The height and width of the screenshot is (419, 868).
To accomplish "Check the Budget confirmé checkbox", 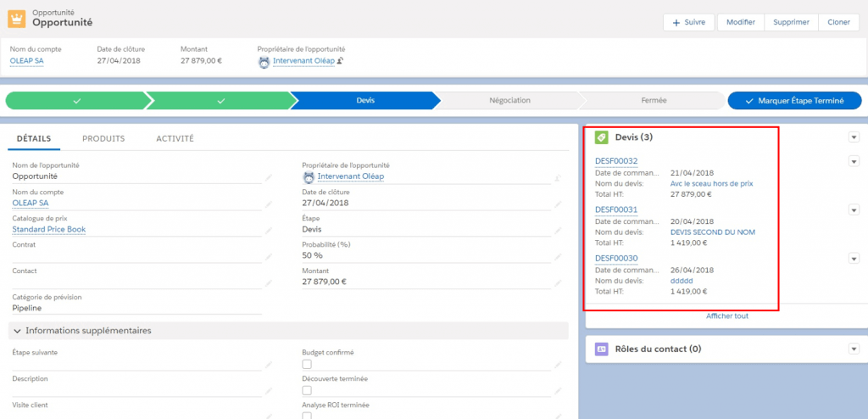I will coord(308,364).
